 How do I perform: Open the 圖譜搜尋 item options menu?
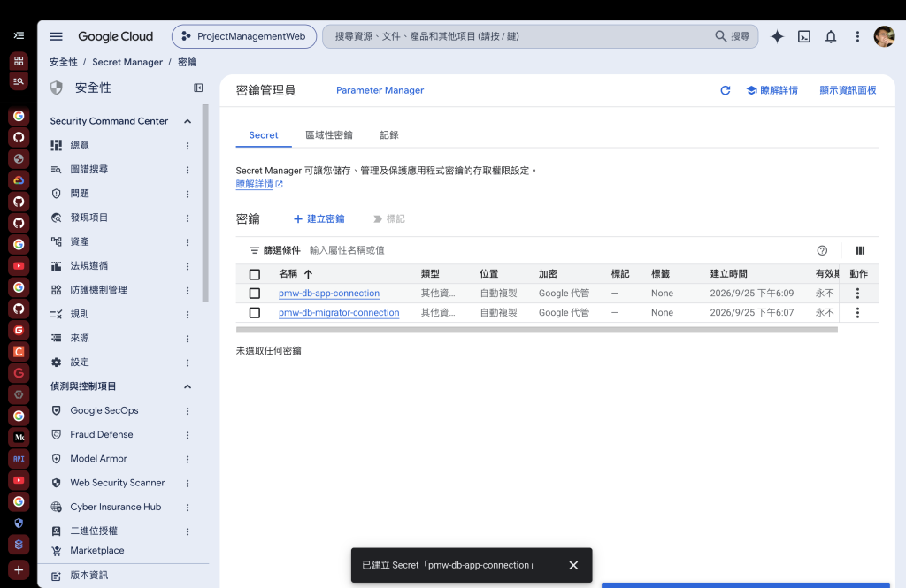[x=188, y=170]
